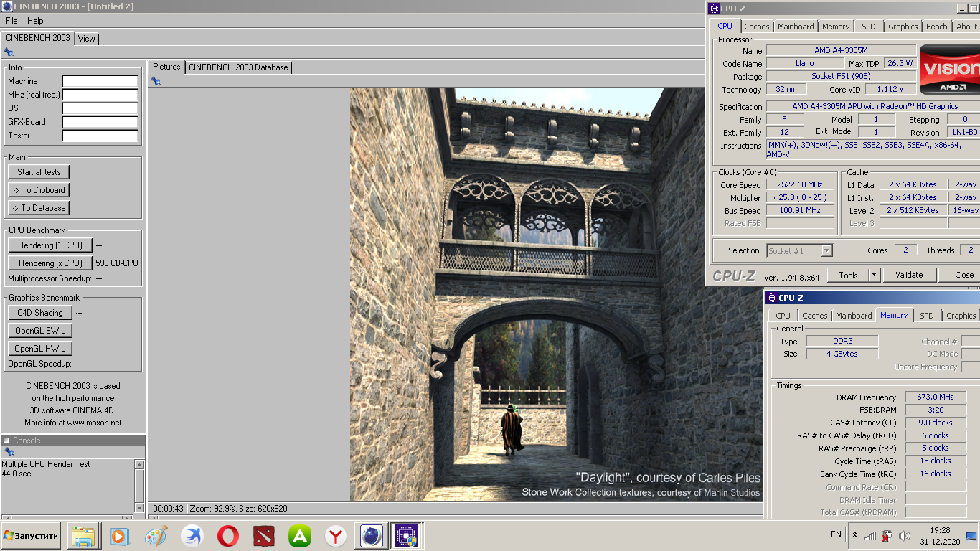Click the EN language indicator
The width and height of the screenshot is (980, 551).
click(836, 534)
